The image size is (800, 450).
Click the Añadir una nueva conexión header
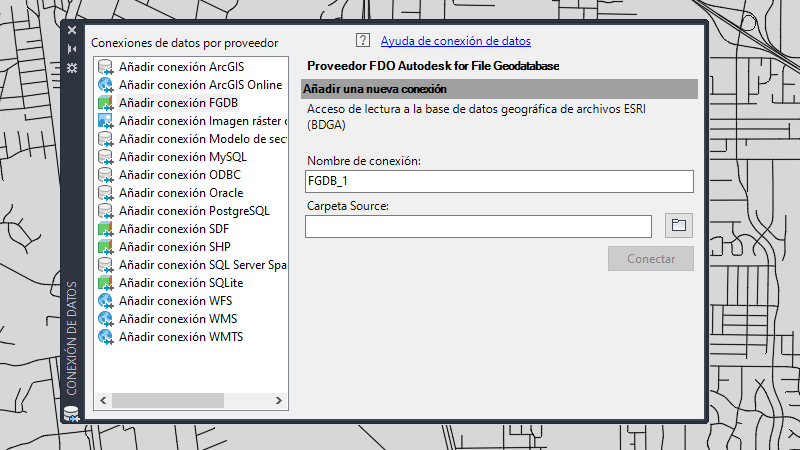pyautogui.click(x=499, y=89)
